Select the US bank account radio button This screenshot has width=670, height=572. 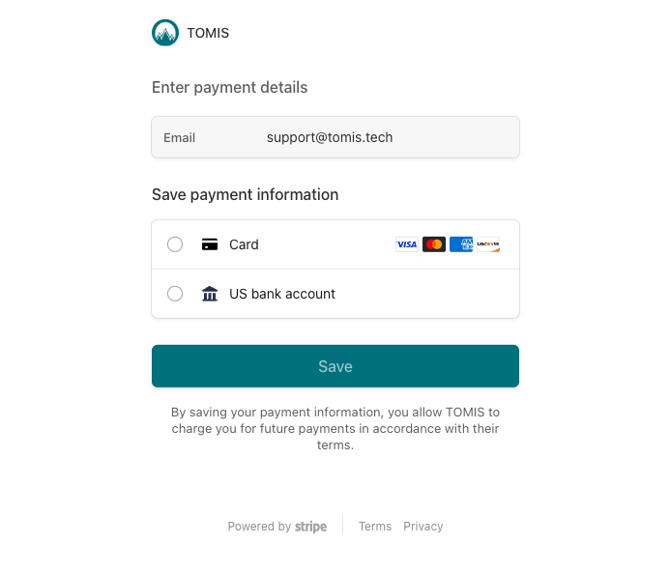click(175, 294)
